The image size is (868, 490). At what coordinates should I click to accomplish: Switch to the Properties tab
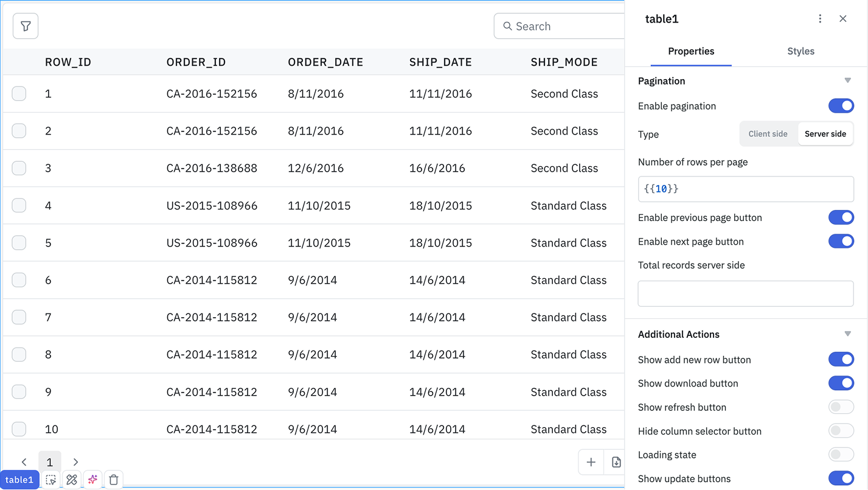(x=691, y=51)
